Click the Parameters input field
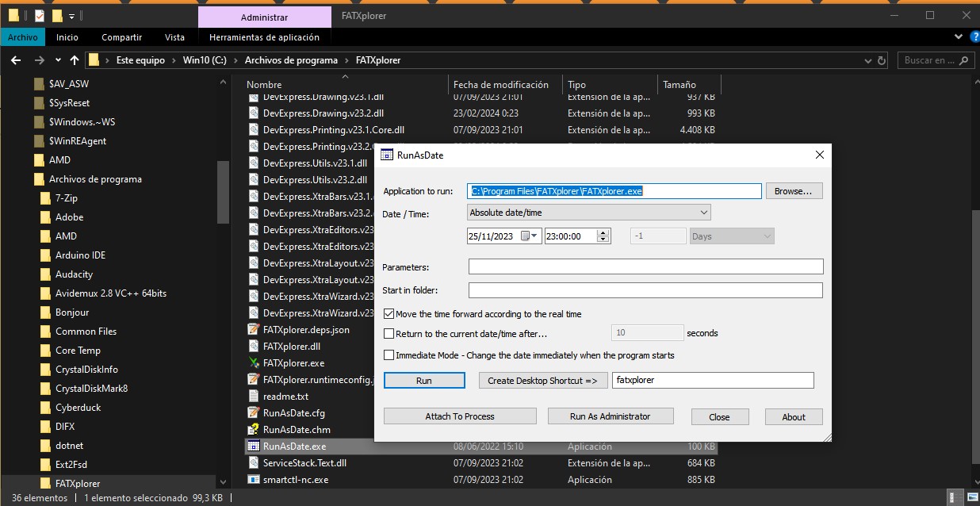Screen dimensions: 980x506 click(645, 266)
